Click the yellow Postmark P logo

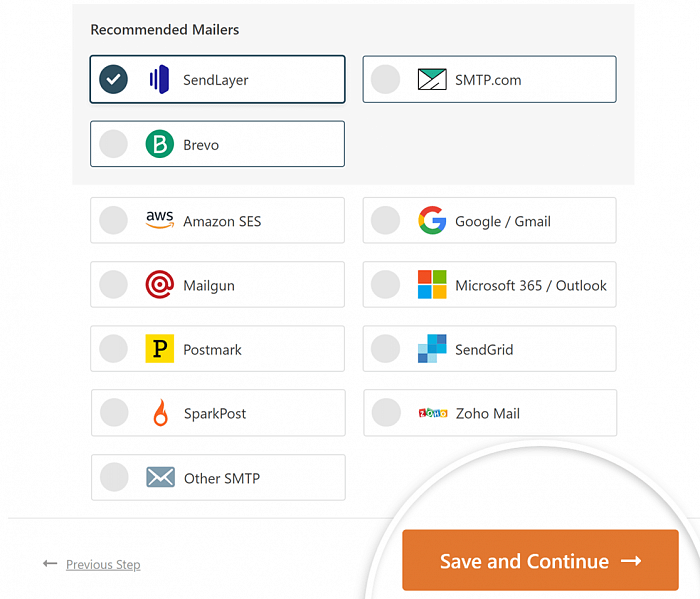pyautogui.click(x=159, y=349)
